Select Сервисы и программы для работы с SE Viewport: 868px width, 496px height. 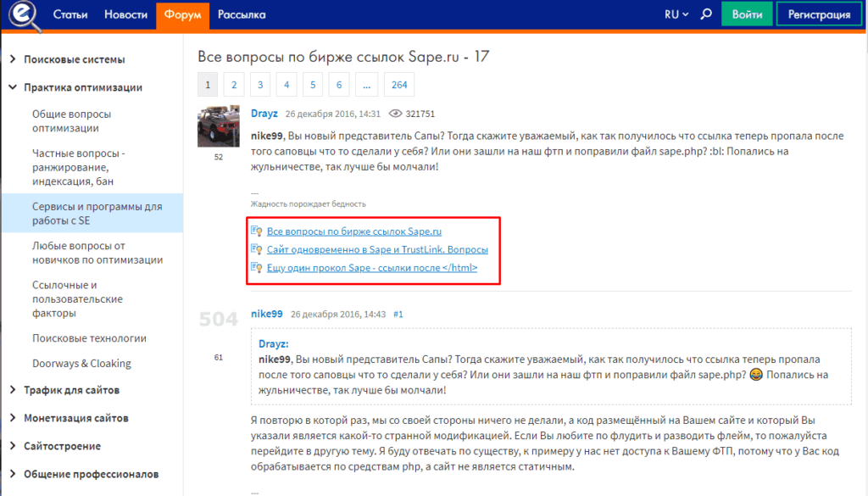[92, 213]
